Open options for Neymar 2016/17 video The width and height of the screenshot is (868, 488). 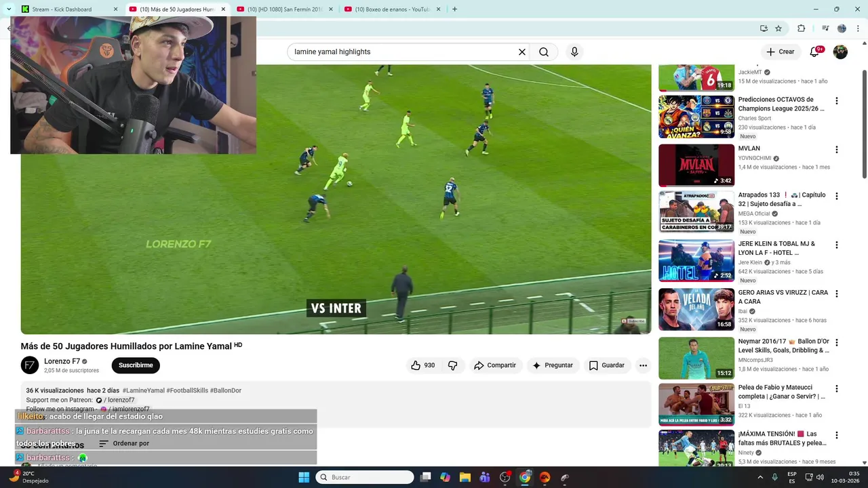click(836, 342)
